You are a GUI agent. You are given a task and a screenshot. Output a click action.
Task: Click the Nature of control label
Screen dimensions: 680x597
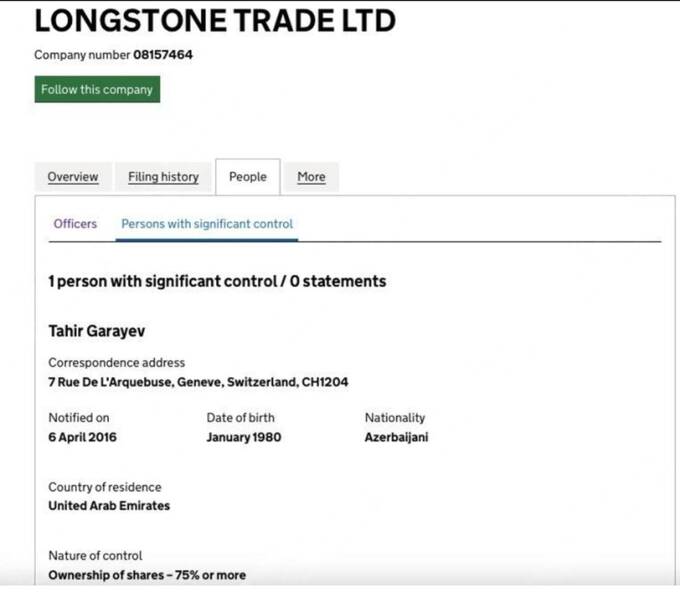point(95,555)
